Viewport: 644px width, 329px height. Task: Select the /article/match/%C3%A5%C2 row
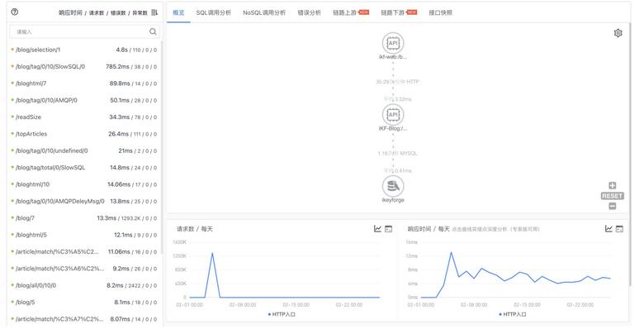pos(84,251)
